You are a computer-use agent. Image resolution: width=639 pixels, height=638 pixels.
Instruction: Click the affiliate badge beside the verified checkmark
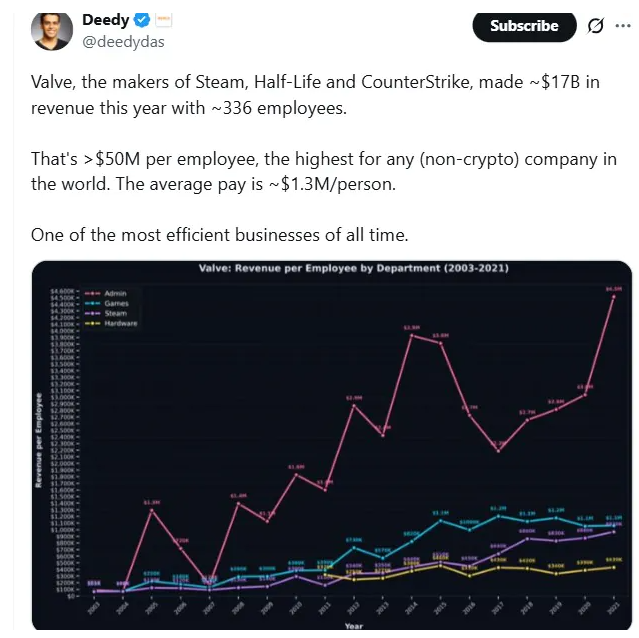[x=164, y=19]
